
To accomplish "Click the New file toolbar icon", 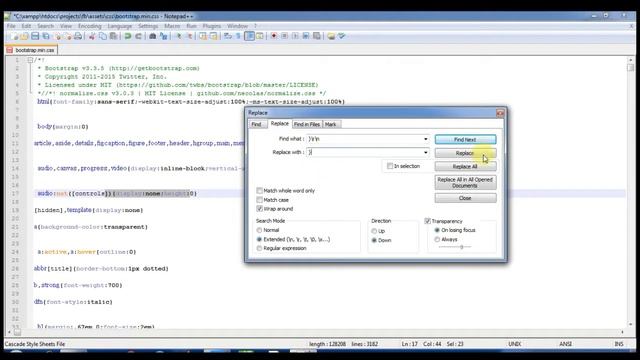I will (x=15, y=36).
